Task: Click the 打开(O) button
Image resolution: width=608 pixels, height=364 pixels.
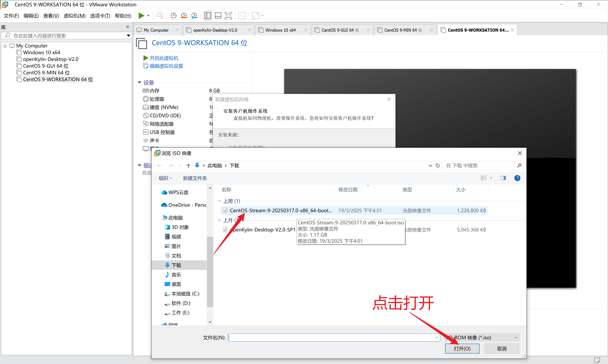Action: pyautogui.click(x=462, y=349)
